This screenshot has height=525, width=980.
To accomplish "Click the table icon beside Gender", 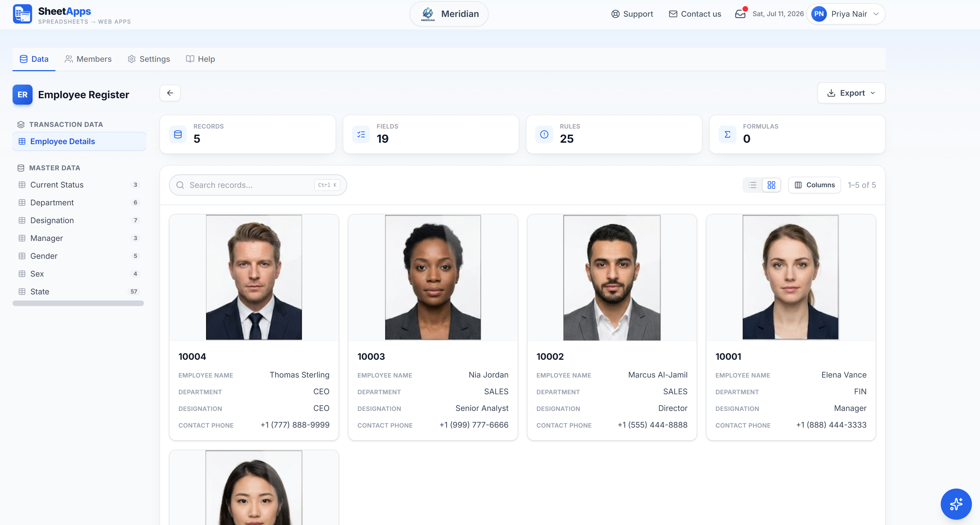I will click(x=22, y=256).
